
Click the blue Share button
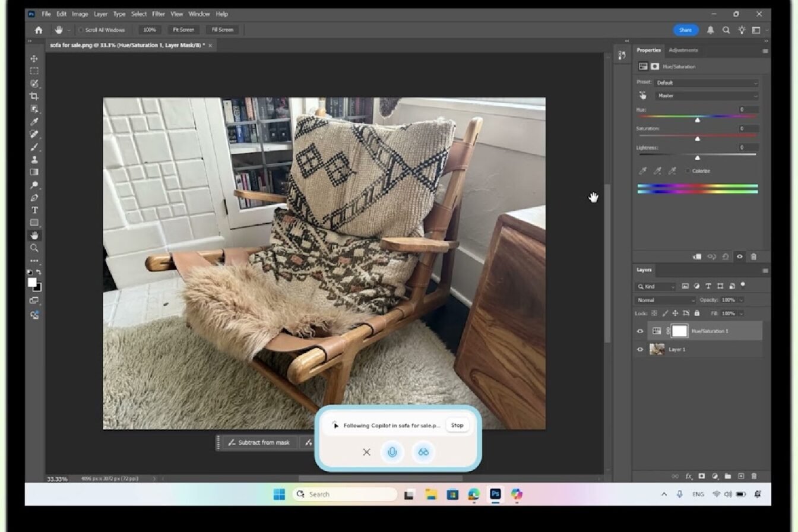(x=686, y=30)
